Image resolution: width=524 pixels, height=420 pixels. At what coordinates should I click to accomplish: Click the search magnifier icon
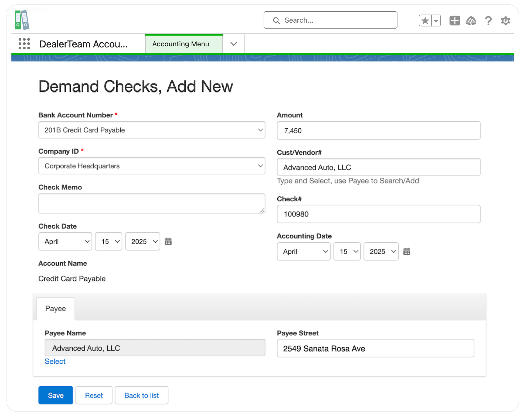[276, 20]
